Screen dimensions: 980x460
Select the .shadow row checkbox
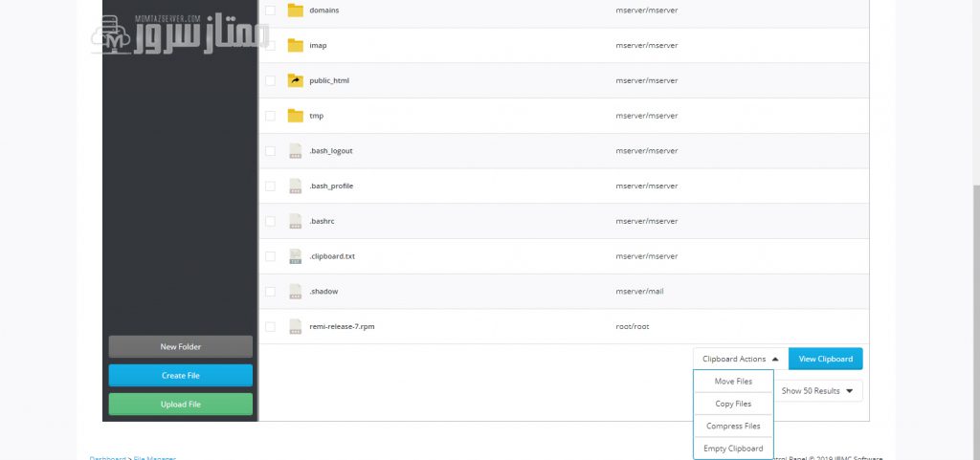[270, 292]
